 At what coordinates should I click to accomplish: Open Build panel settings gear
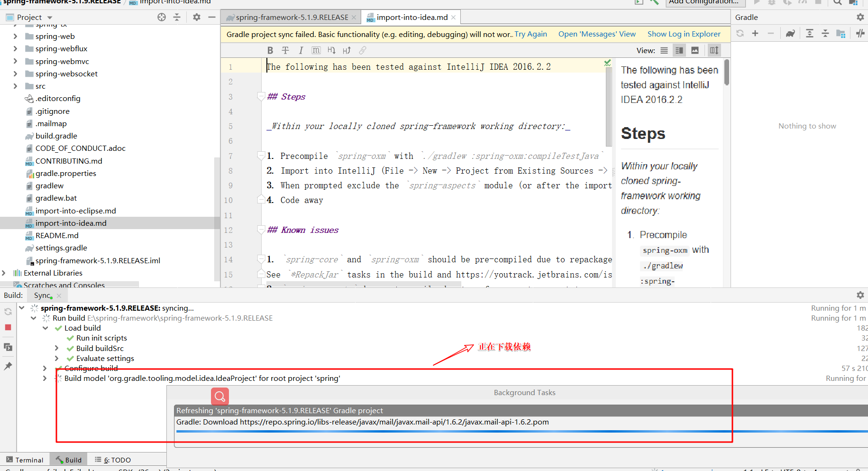point(860,295)
